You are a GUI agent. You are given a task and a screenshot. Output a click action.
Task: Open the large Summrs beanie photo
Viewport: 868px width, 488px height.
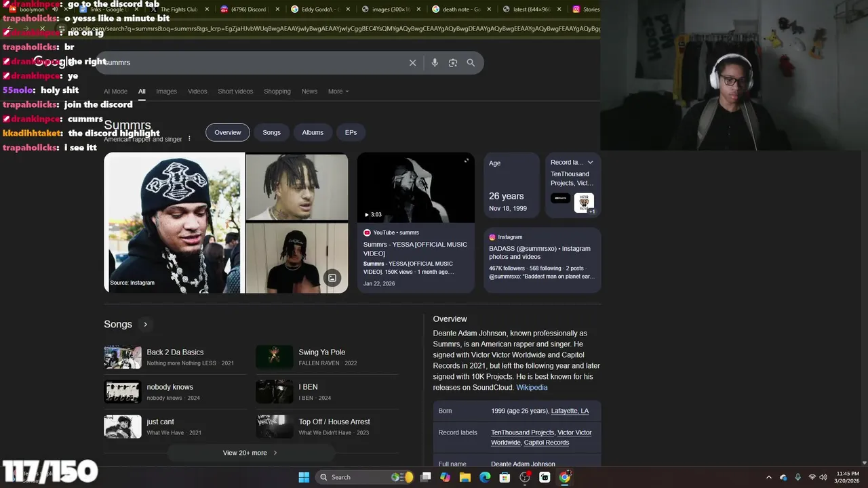(174, 223)
